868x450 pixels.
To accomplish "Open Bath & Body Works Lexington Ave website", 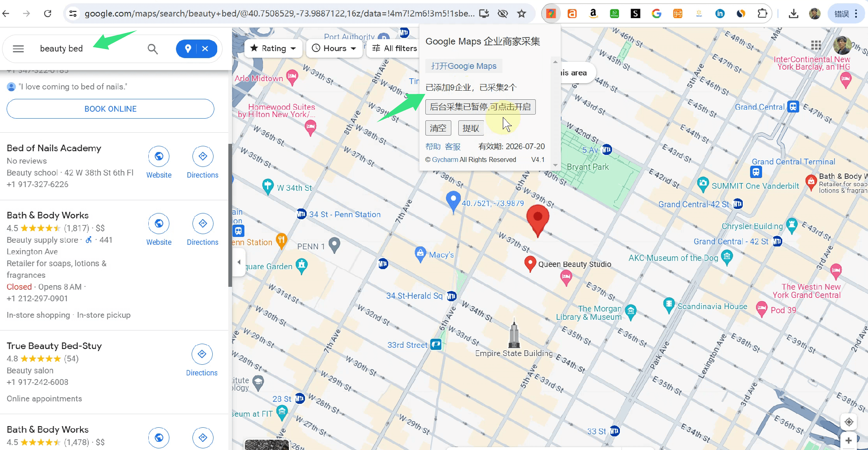I will 159,224.
